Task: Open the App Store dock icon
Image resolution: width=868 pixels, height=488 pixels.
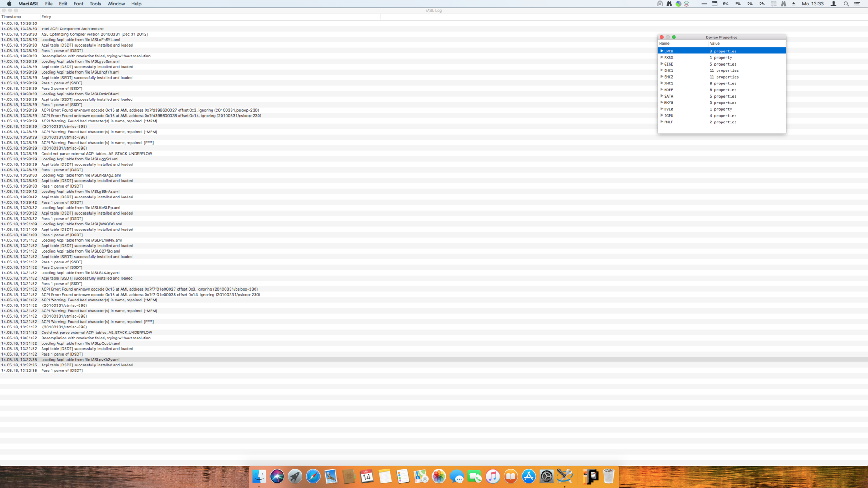Action: click(x=528, y=476)
